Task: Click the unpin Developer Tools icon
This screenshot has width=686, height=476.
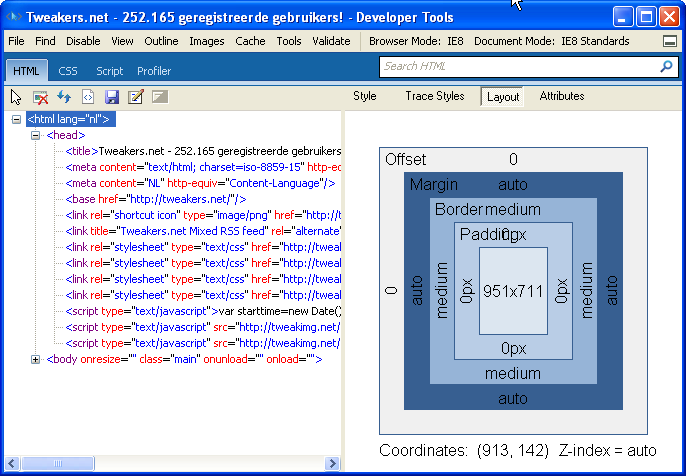Action: point(669,41)
